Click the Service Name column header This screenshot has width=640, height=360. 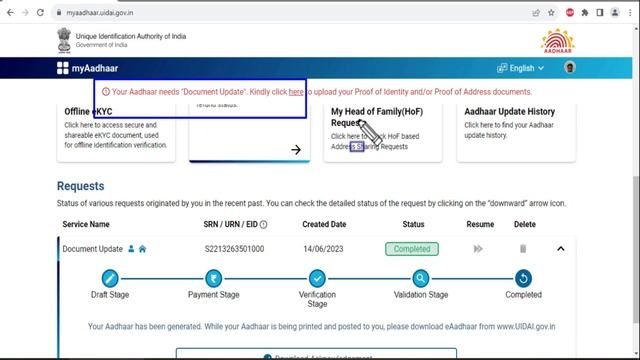(86, 224)
